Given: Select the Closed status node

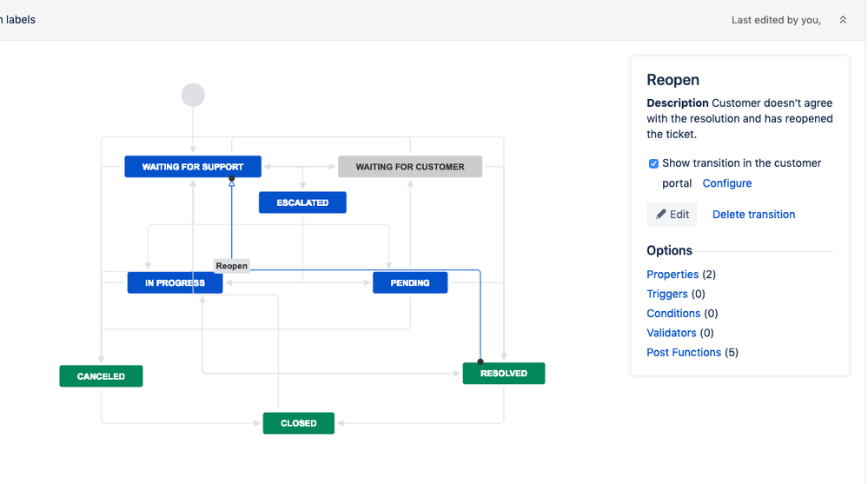Looking at the screenshot, I should point(298,423).
